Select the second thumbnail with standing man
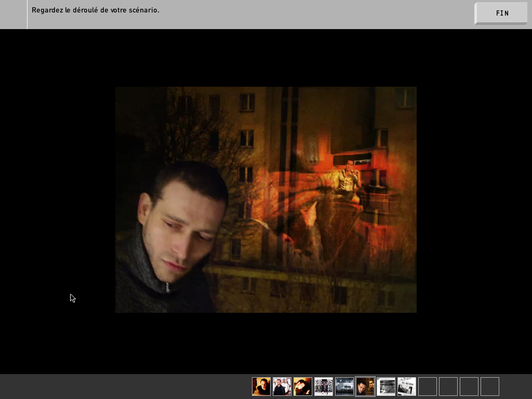This screenshot has width=532, height=399. coord(282,387)
